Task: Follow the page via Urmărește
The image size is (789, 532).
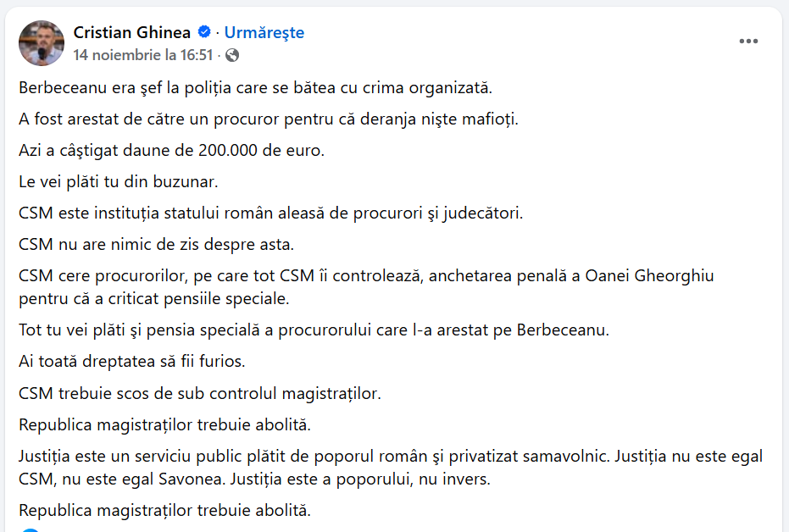Action: coord(264,33)
